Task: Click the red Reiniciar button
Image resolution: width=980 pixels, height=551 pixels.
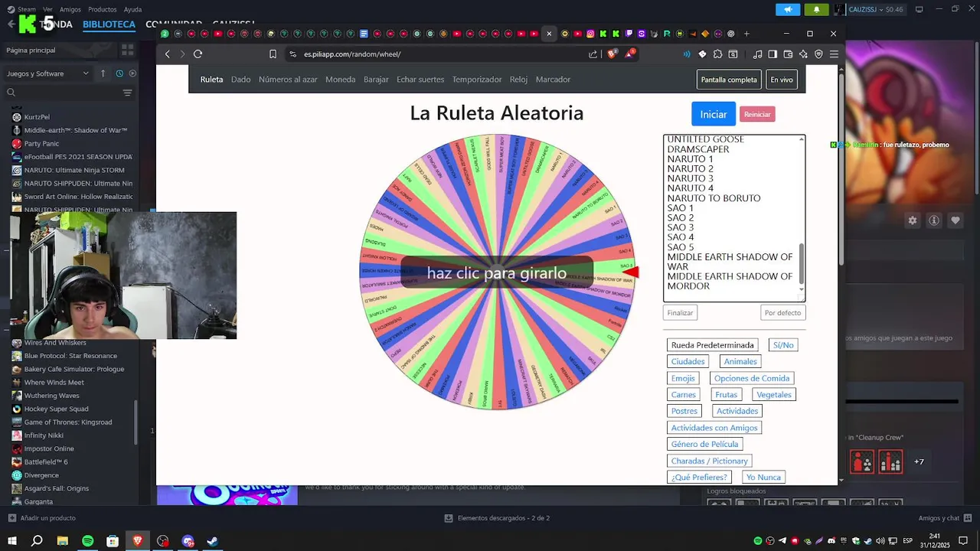Action: [x=757, y=114]
